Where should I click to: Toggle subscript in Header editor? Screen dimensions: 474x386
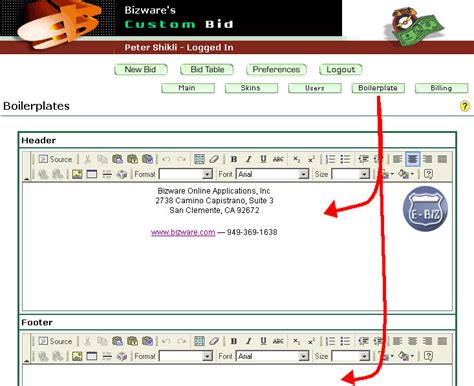pos(296,159)
